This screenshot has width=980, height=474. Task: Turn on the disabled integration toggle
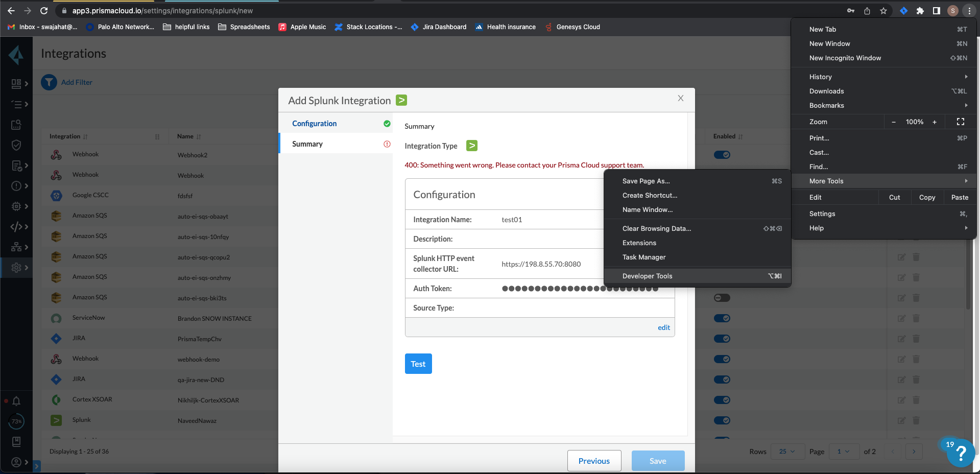(722, 298)
